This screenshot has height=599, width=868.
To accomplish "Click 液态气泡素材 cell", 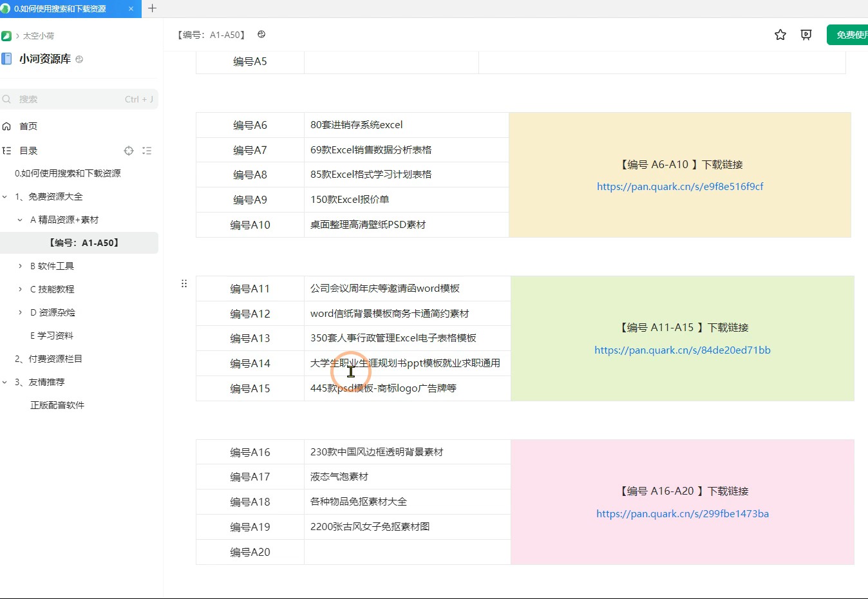I will click(x=408, y=477).
